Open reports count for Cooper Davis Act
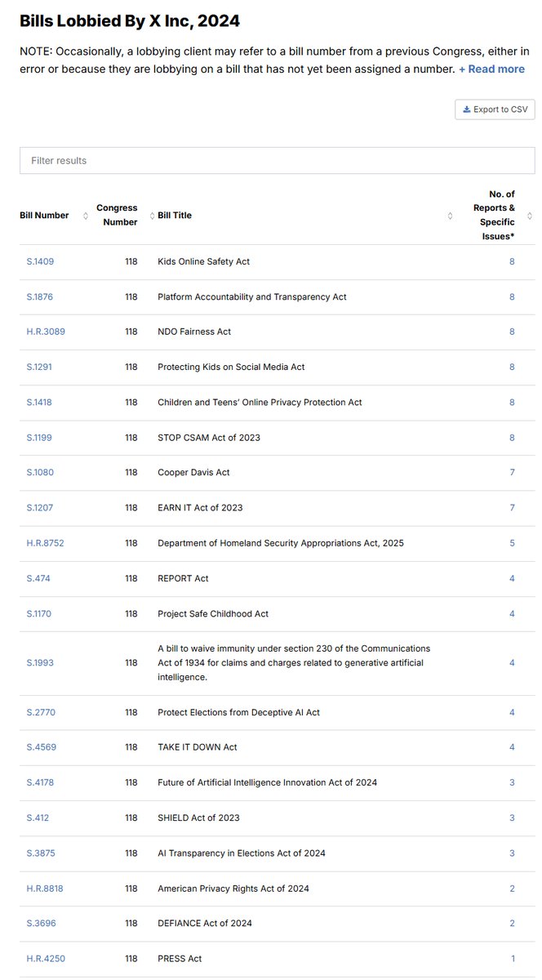The width and height of the screenshot is (542, 980). click(x=512, y=473)
